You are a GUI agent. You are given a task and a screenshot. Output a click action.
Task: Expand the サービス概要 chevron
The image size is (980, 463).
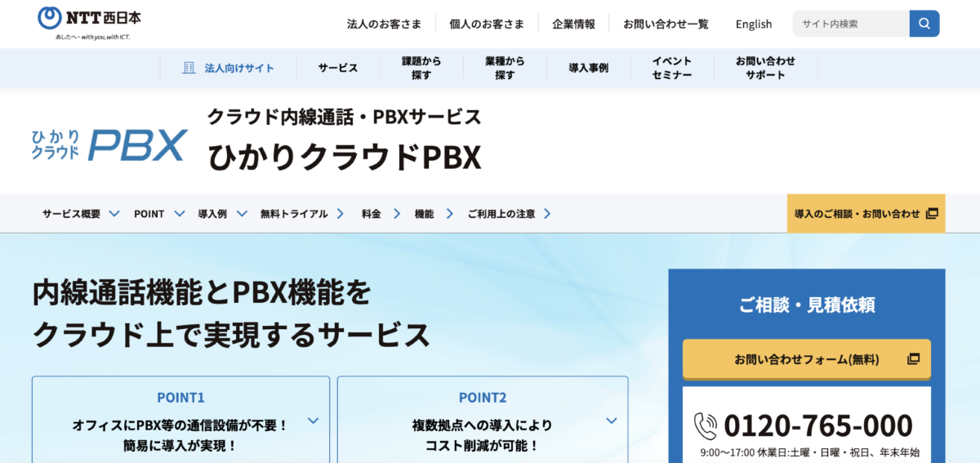[x=114, y=214]
